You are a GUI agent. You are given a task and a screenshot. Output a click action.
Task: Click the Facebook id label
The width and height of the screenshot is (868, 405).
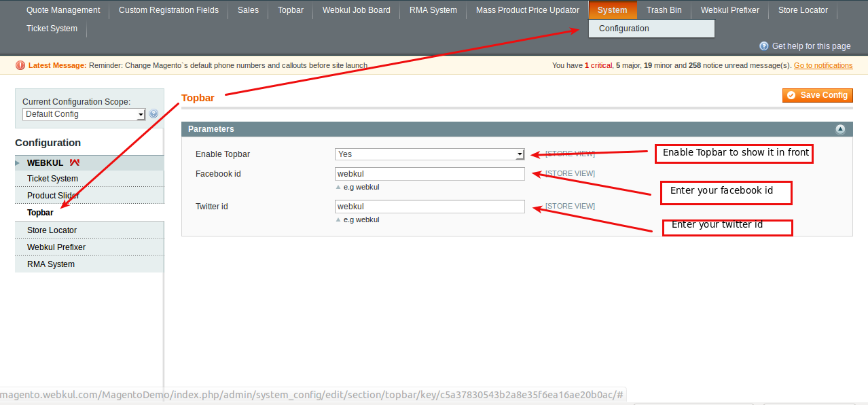coord(218,174)
